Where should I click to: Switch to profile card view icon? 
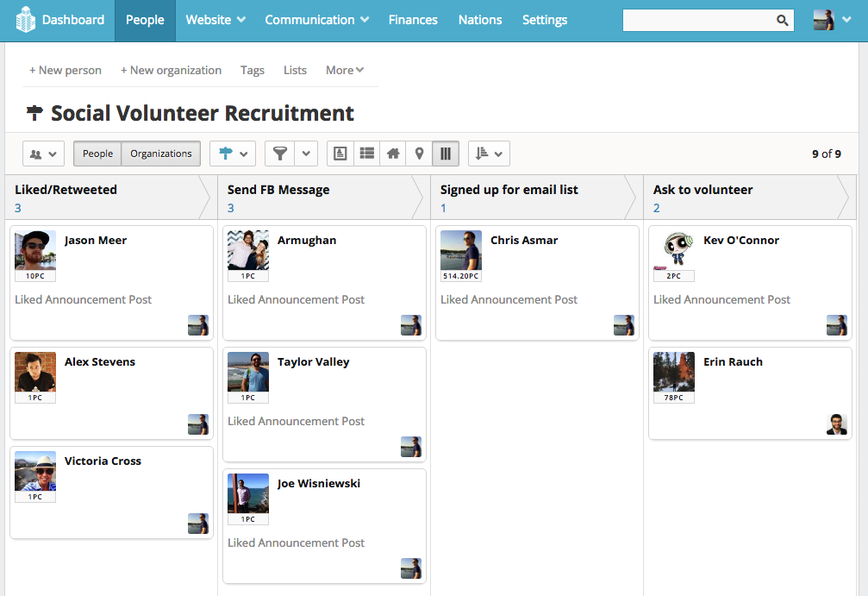tap(340, 154)
